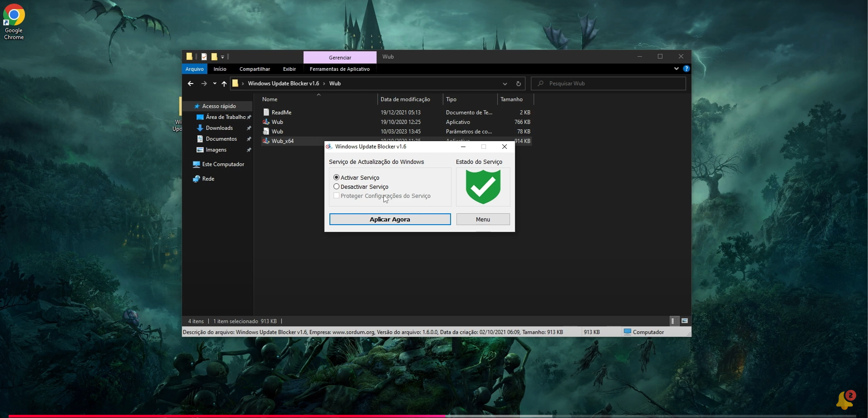Expand the ribbon chevron on the right
The height and width of the screenshot is (418, 868).
676,69
